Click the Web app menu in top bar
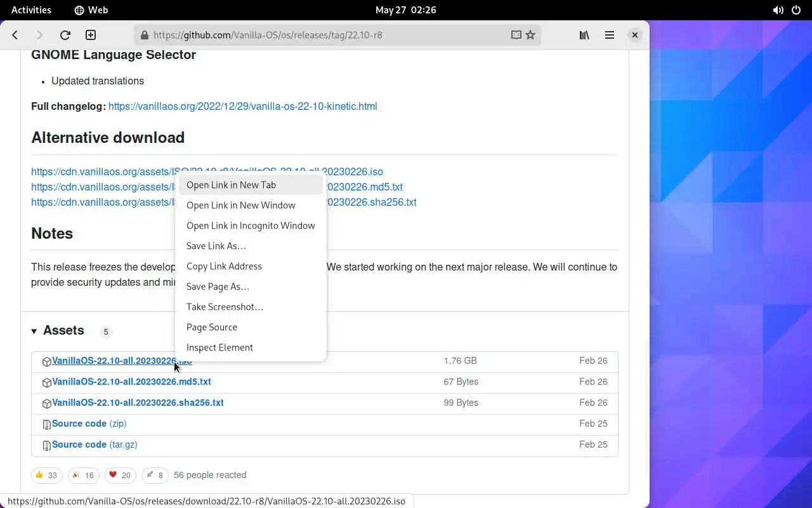This screenshot has height=508, width=812. 91,10
